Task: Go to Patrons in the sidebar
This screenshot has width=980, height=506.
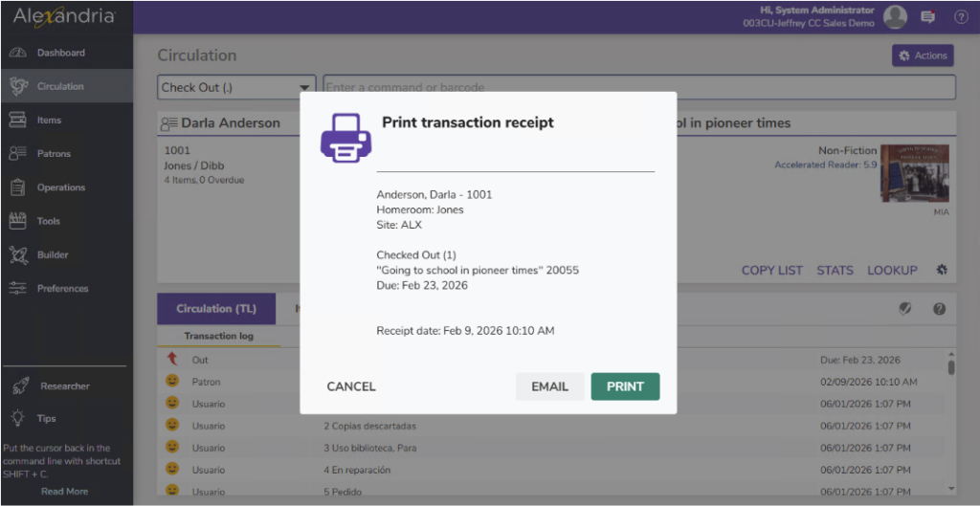Action: click(54, 154)
